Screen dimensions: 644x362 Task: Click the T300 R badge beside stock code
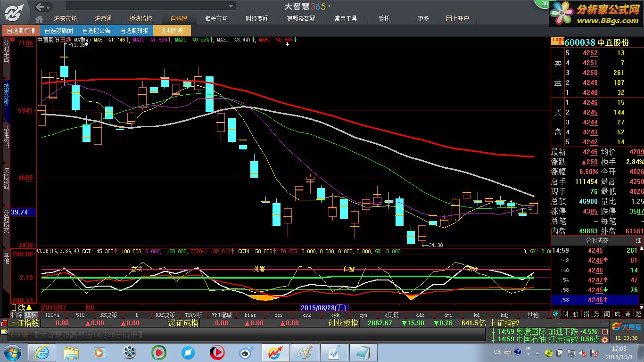pos(558,41)
